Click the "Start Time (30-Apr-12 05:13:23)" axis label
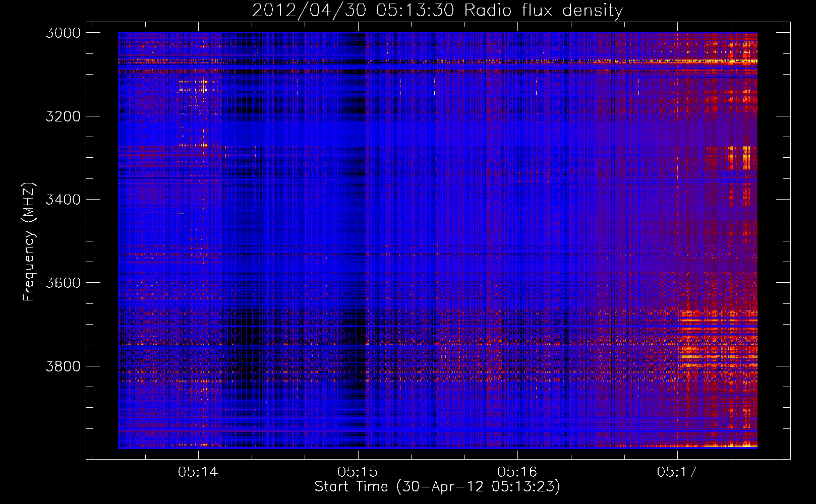816x504 pixels. point(437,487)
